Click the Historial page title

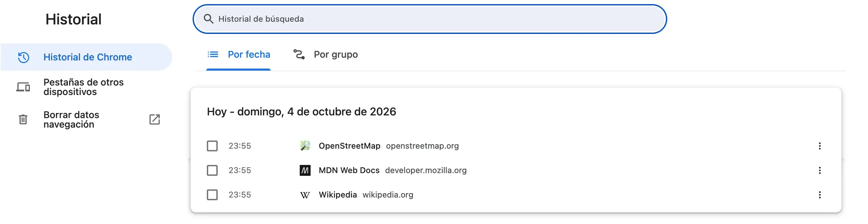pos(74,19)
